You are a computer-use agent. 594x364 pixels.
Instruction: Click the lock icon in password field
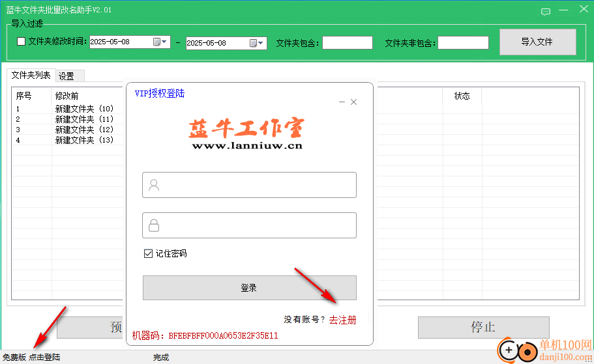coord(154,225)
